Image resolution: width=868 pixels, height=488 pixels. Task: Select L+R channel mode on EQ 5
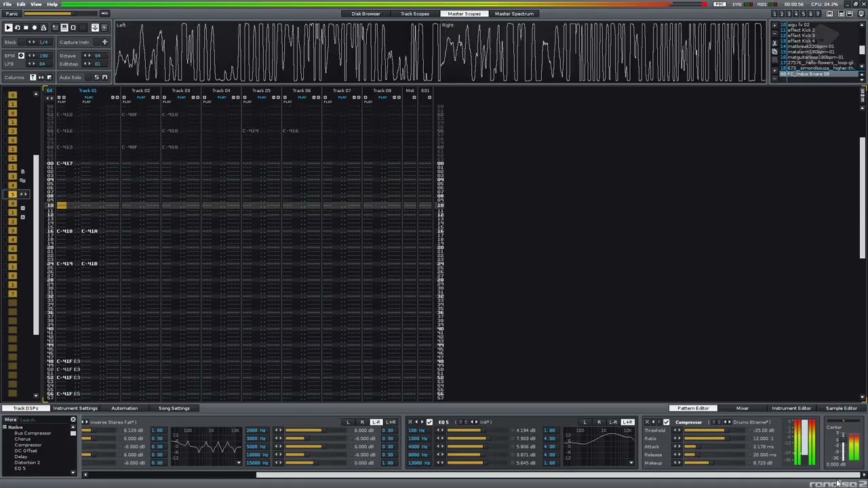pyautogui.click(x=627, y=422)
